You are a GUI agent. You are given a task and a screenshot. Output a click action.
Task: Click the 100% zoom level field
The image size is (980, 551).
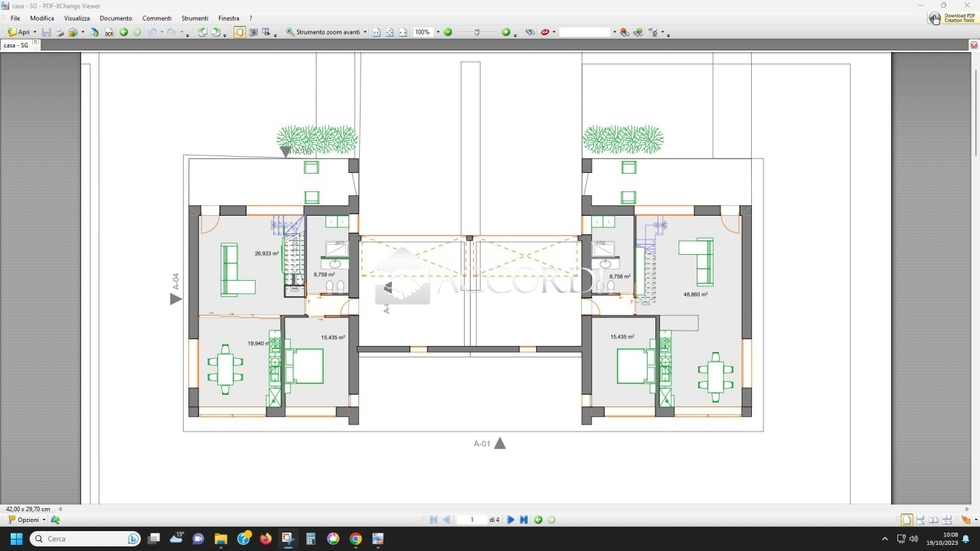click(423, 32)
